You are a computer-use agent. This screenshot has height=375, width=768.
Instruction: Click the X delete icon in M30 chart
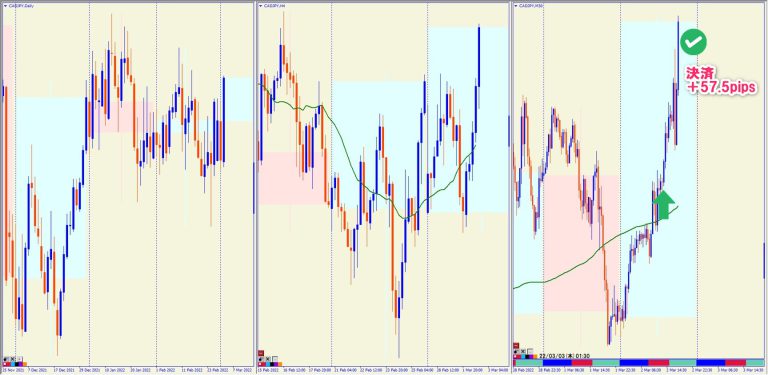click(x=523, y=351)
